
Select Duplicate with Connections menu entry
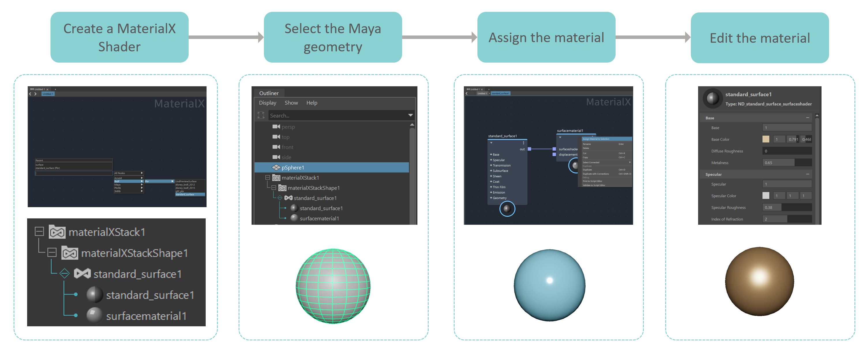tap(596, 174)
